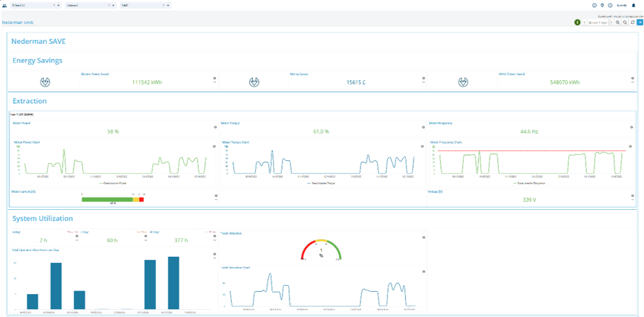This screenshot has width=644, height=317.
Task: Open the Last 7 days range selector
Action: point(598,22)
